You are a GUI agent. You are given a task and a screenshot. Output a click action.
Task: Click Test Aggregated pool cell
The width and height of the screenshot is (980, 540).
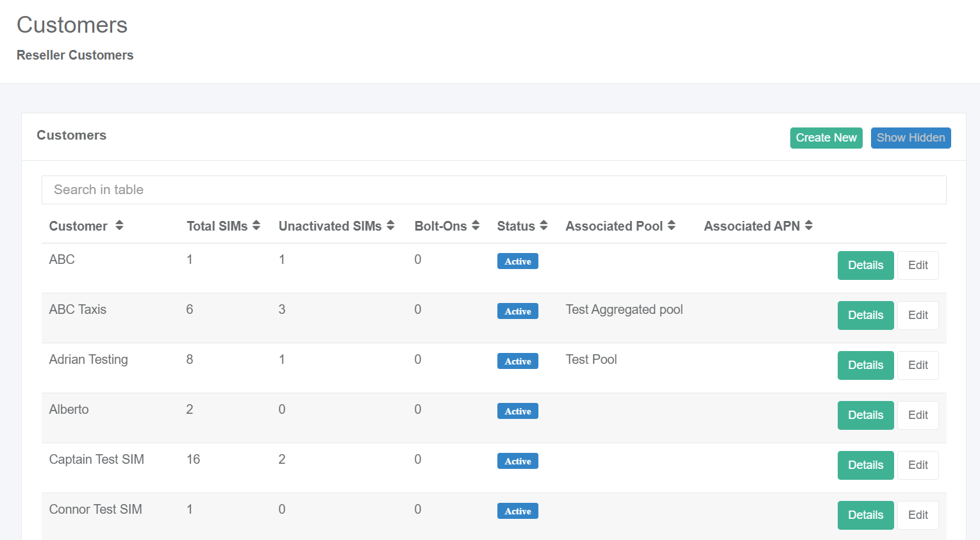[624, 309]
